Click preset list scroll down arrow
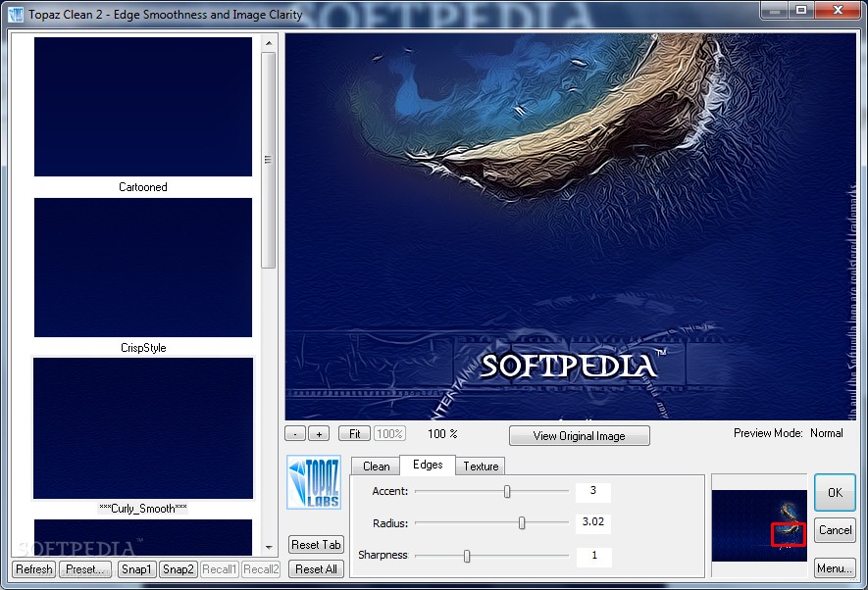868x590 pixels. 269,548
